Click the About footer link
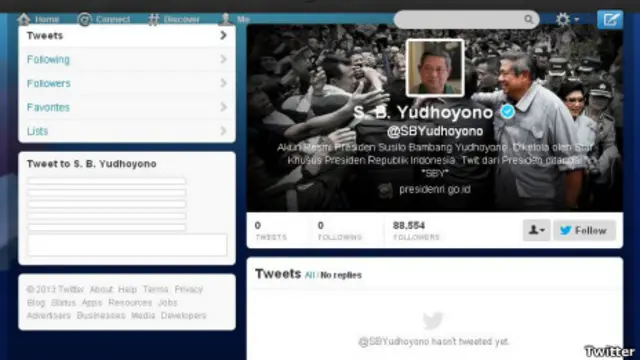Image resolution: width=640 pixels, height=360 pixels. point(101,289)
